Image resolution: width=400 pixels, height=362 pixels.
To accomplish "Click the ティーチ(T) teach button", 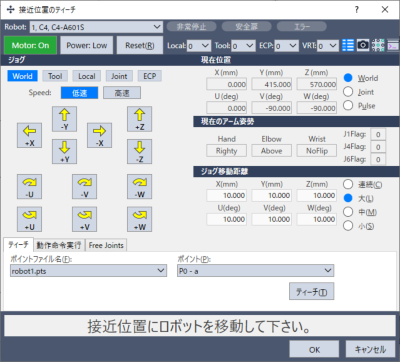I will 311,292.
